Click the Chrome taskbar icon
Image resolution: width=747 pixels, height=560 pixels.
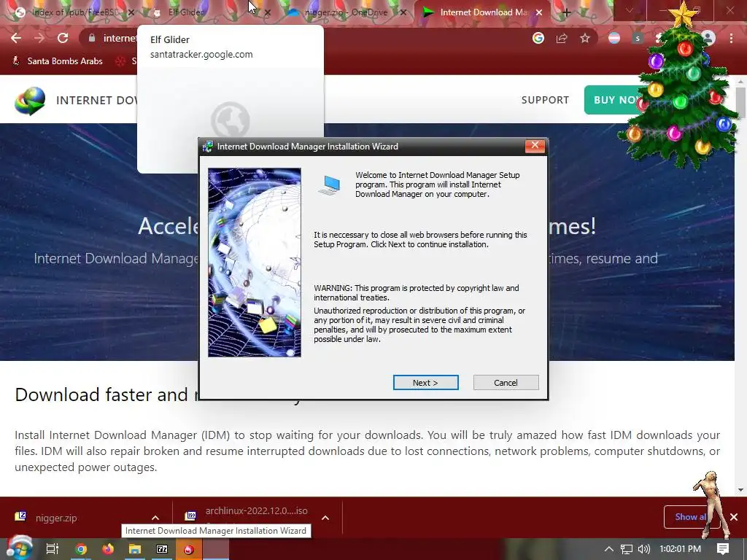[x=81, y=549]
